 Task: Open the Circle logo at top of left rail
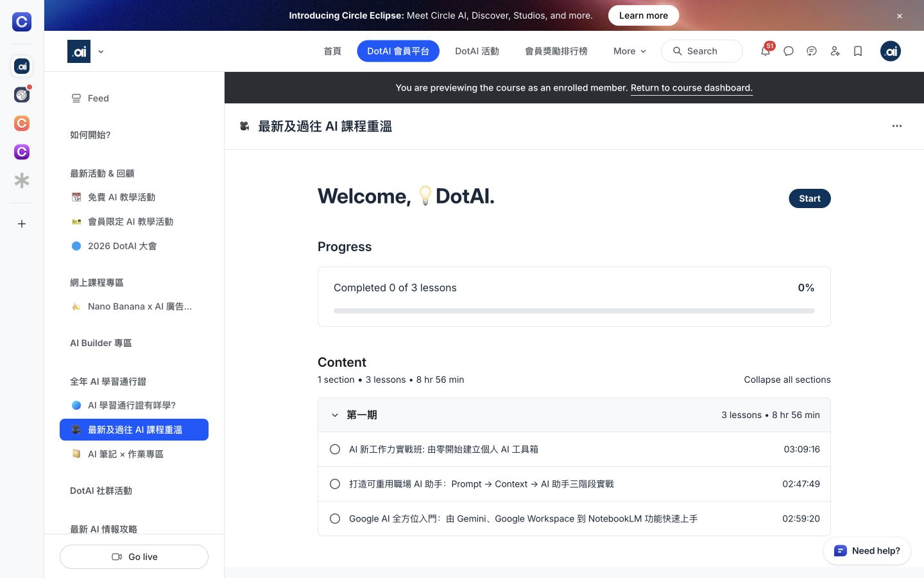[22, 22]
